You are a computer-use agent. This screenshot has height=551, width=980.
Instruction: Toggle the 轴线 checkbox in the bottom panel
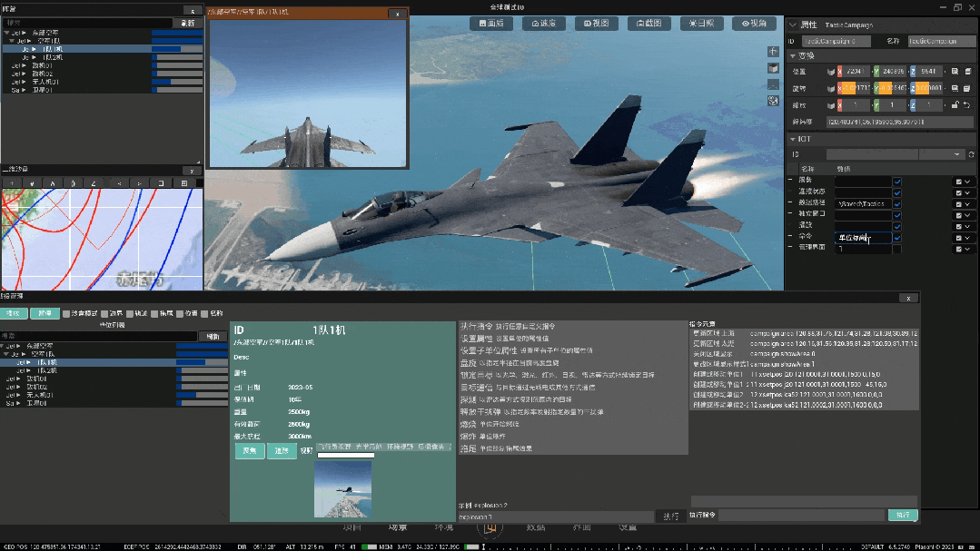point(129,313)
